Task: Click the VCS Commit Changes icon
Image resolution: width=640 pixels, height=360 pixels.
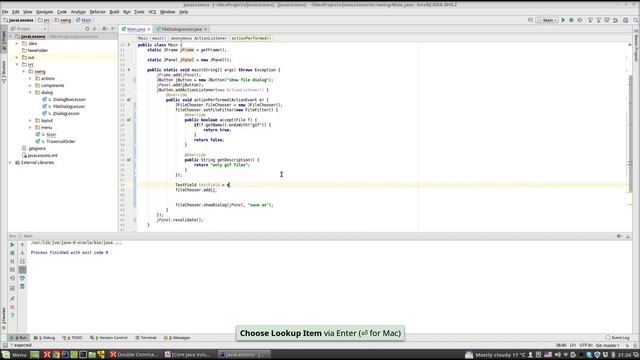Action: click(599, 20)
